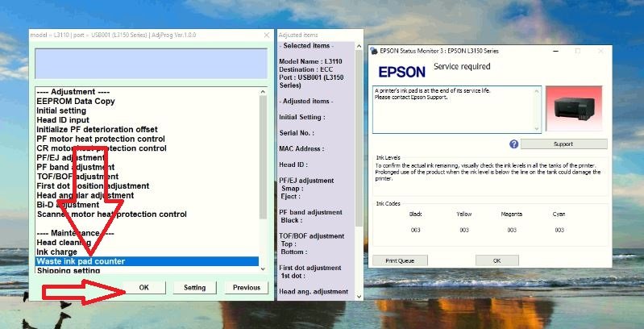
Task: Select PF/EJ adjustment
Action: click(x=71, y=158)
